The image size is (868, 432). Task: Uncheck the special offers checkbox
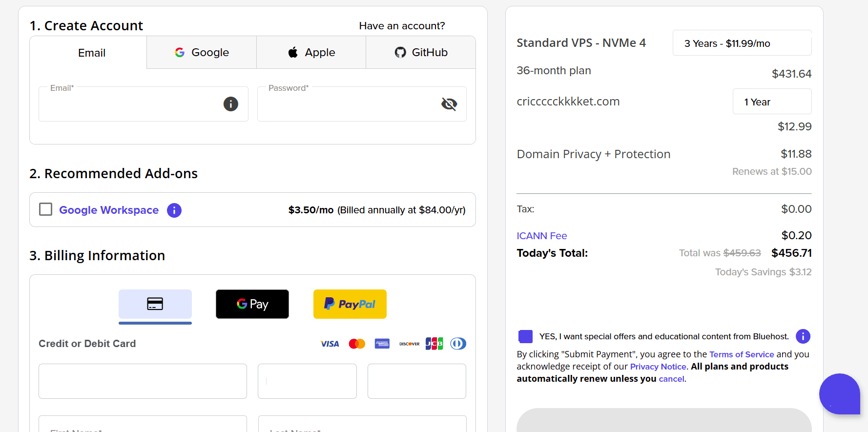525,336
